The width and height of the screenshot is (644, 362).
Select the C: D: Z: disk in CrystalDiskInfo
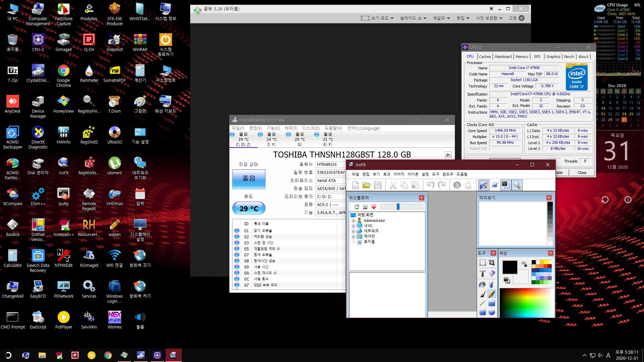click(x=244, y=139)
